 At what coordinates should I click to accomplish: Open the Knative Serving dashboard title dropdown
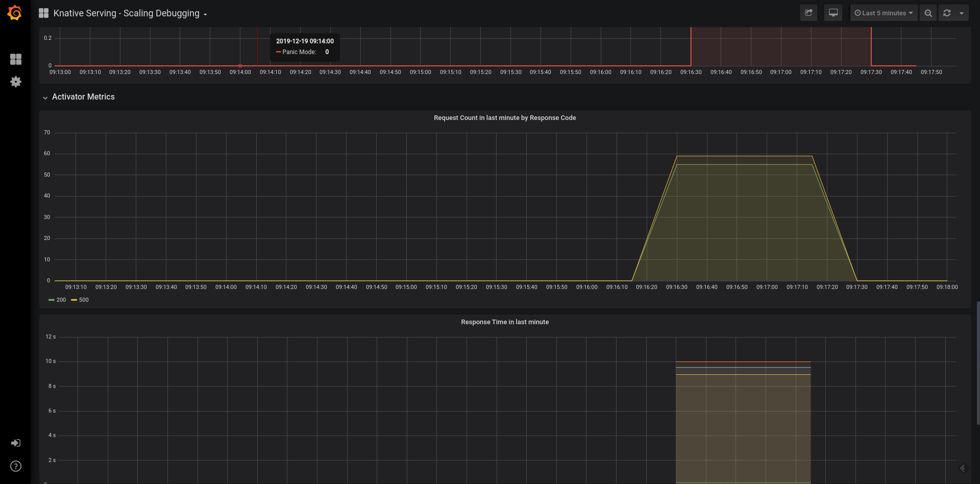(130, 13)
